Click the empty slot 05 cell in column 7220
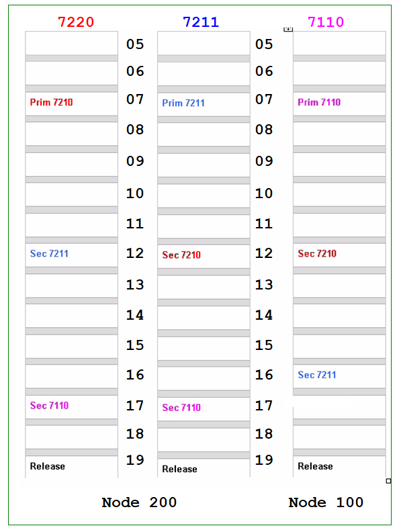Screen dimensions: 399x532 coord(72,44)
